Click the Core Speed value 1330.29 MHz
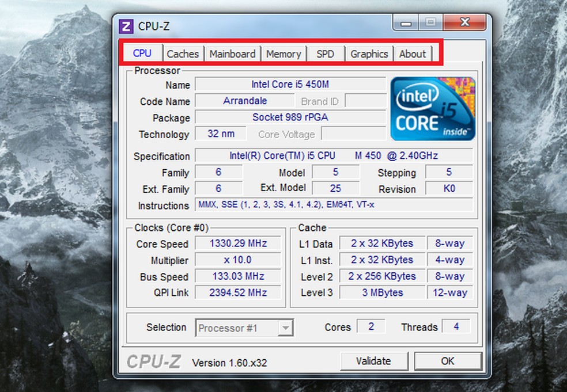This screenshot has height=392, width=567. [x=238, y=243]
